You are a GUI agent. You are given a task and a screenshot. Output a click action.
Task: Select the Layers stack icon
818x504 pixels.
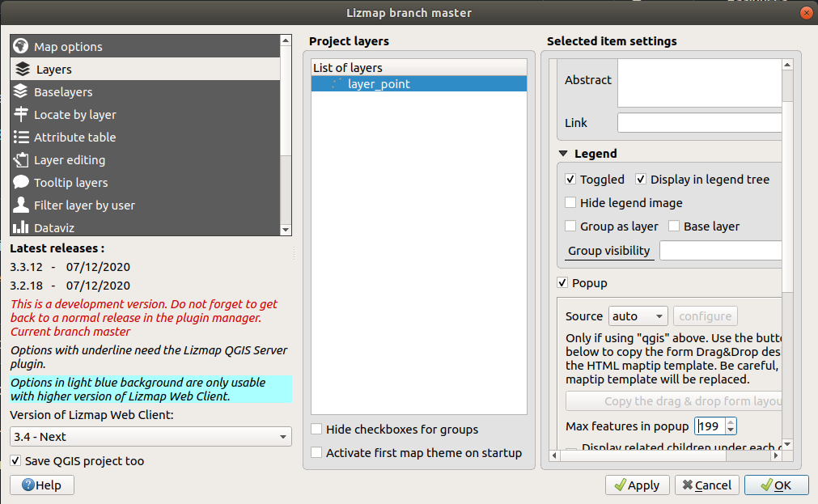tap(23, 69)
